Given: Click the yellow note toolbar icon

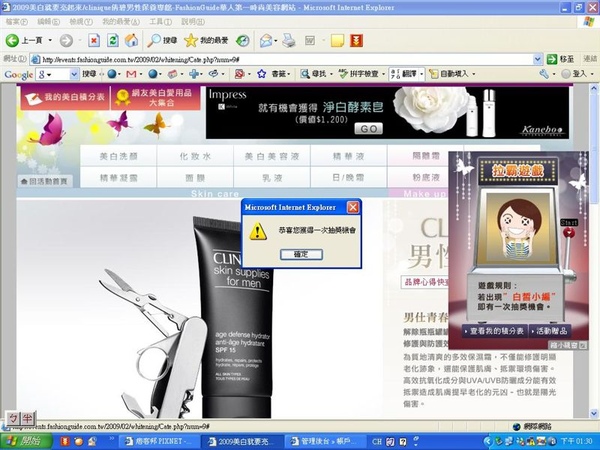Looking at the screenshot, I should (337, 40).
